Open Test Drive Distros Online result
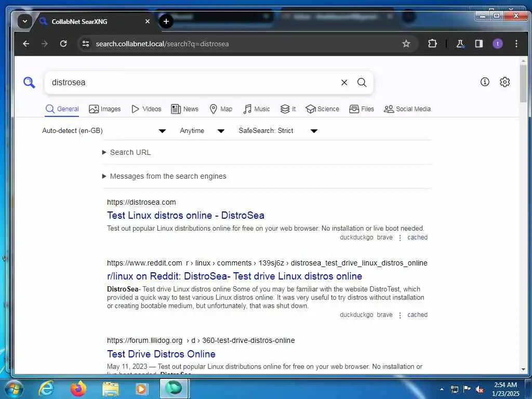This screenshot has width=532, height=399. point(161,354)
